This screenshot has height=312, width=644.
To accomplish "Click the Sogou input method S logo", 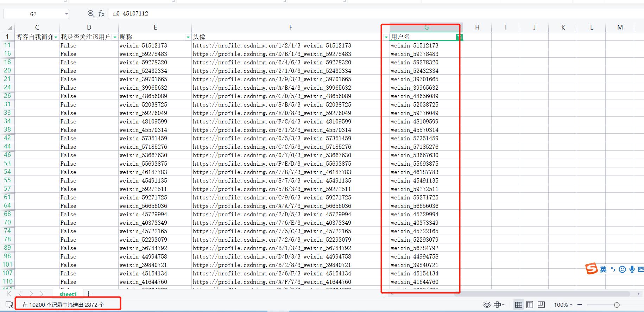I will tap(592, 269).
